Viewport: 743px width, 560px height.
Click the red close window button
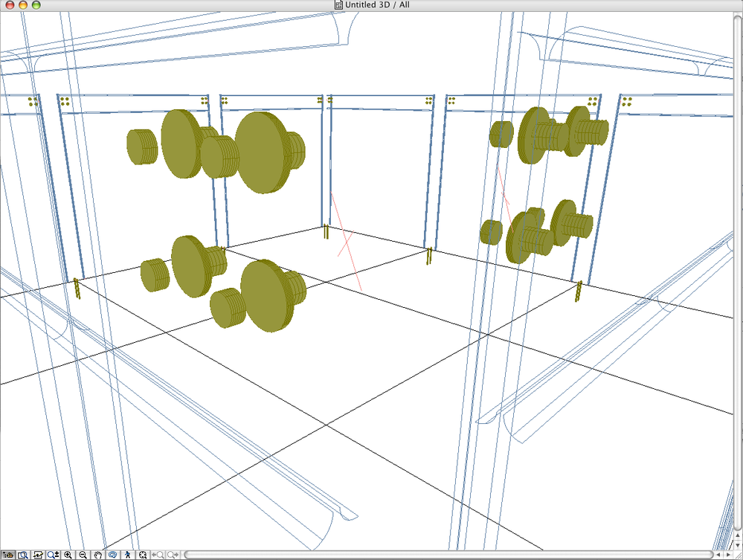tap(10, 4)
